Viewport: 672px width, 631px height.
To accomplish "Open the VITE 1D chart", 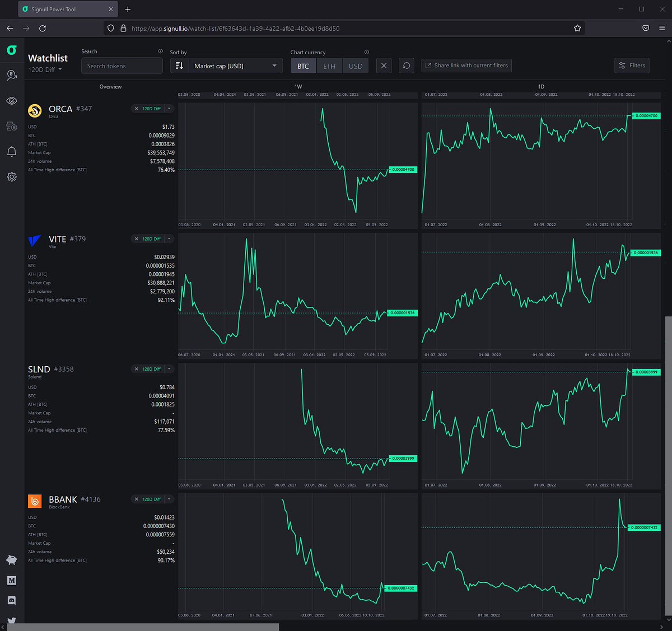I will 541,296.
